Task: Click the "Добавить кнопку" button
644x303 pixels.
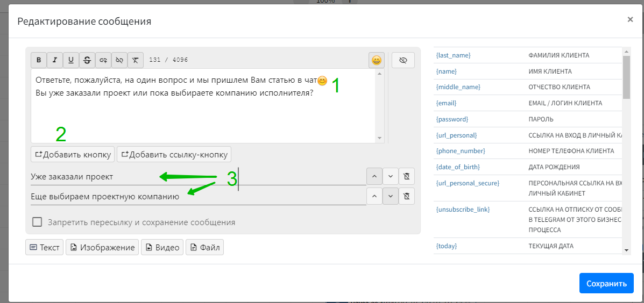Action: point(73,155)
